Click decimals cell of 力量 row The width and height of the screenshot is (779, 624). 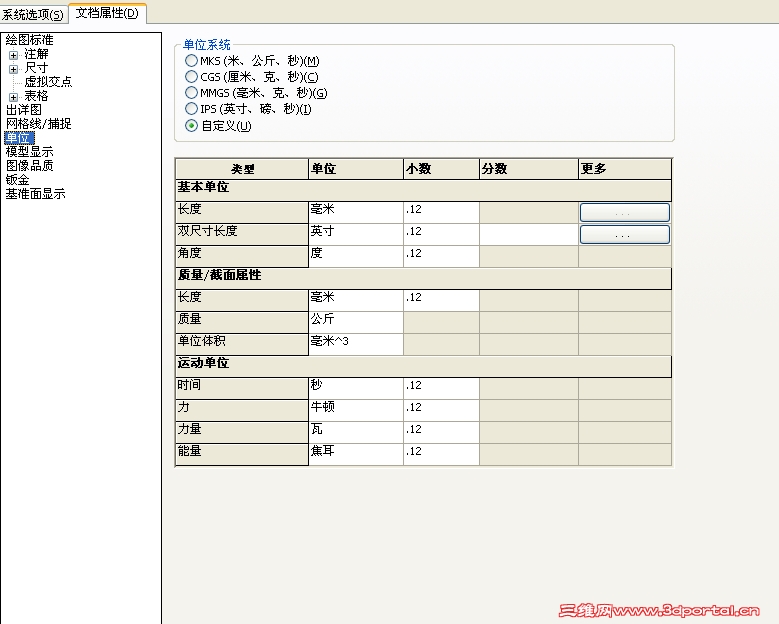click(441, 432)
